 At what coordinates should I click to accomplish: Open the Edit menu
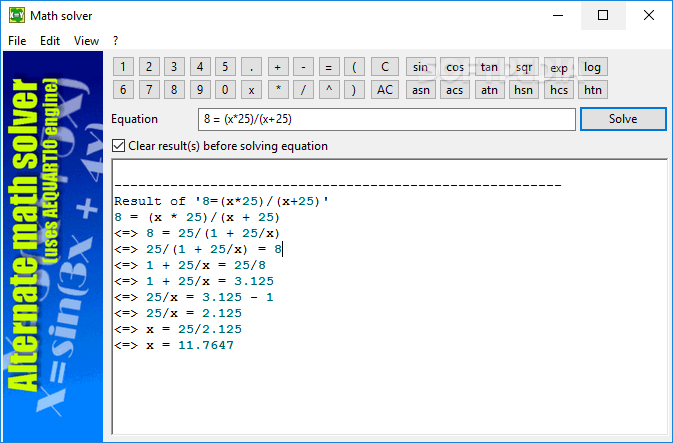(50, 41)
